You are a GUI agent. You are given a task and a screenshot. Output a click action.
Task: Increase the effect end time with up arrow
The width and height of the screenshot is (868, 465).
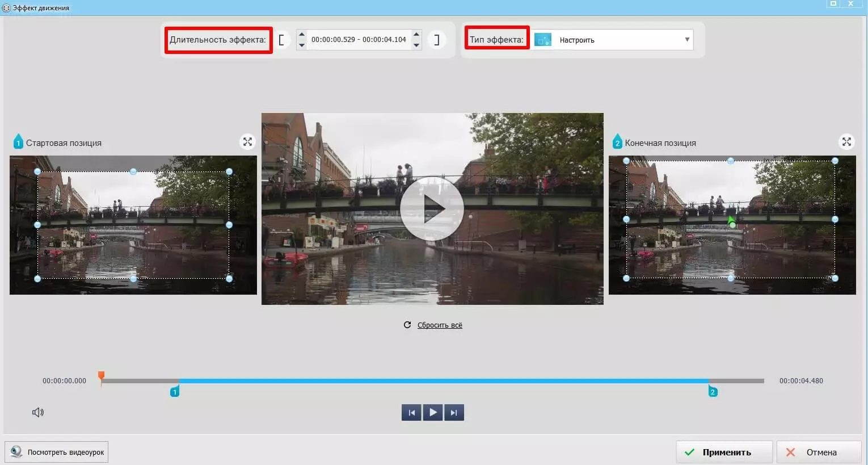tap(416, 35)
